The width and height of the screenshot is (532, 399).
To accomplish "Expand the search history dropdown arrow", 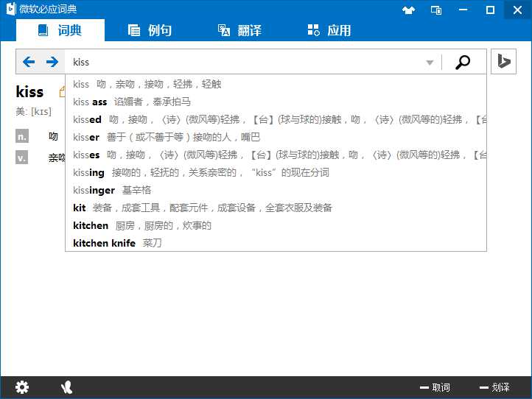I will [x=430, y=63].
